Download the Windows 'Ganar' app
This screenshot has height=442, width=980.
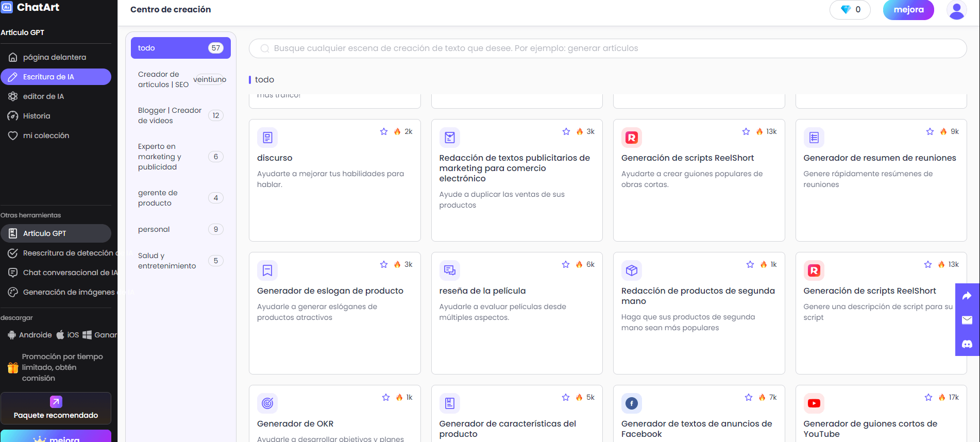pos(100,335)
